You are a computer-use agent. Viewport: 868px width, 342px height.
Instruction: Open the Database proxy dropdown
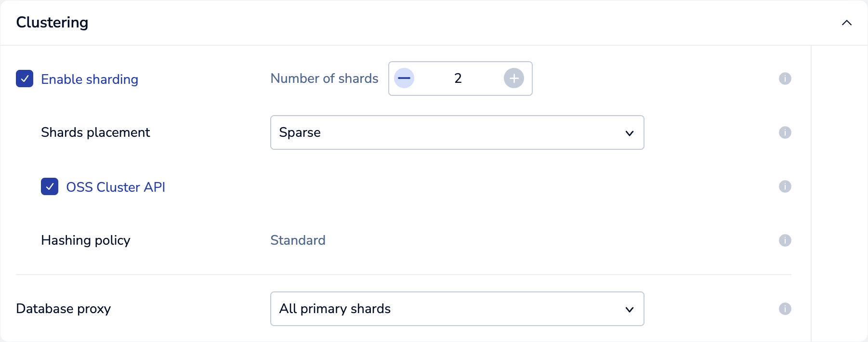click(457, 309)
